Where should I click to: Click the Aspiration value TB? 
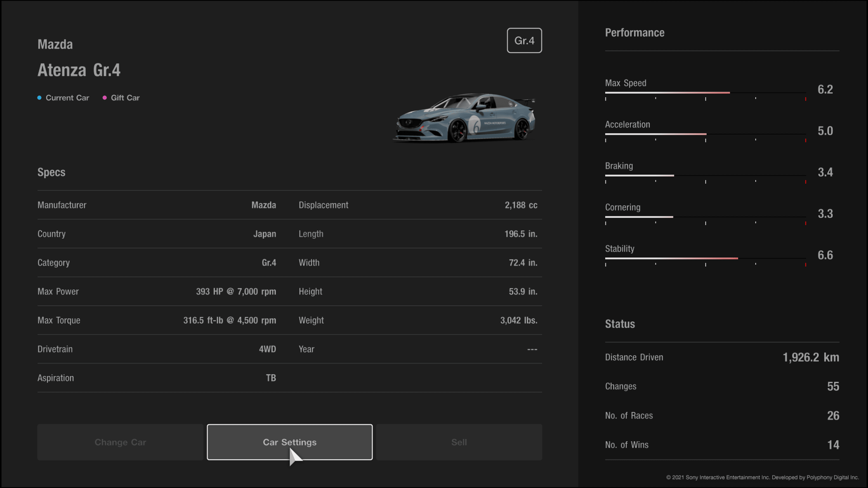(271, 378)
